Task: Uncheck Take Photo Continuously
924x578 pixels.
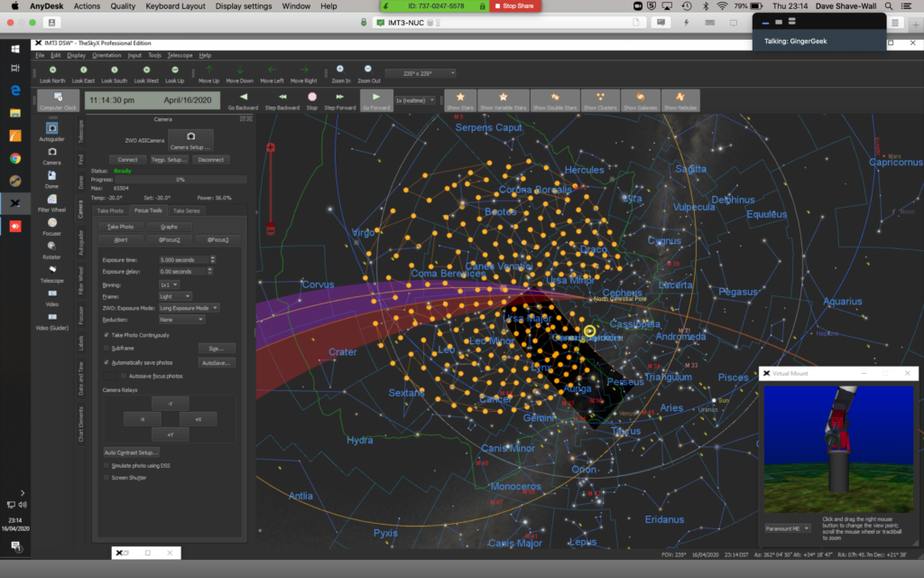Action: (106, 335)
